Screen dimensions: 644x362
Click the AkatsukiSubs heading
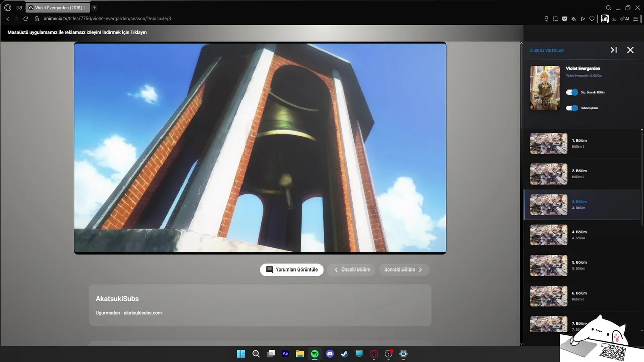tap(117, 299)
